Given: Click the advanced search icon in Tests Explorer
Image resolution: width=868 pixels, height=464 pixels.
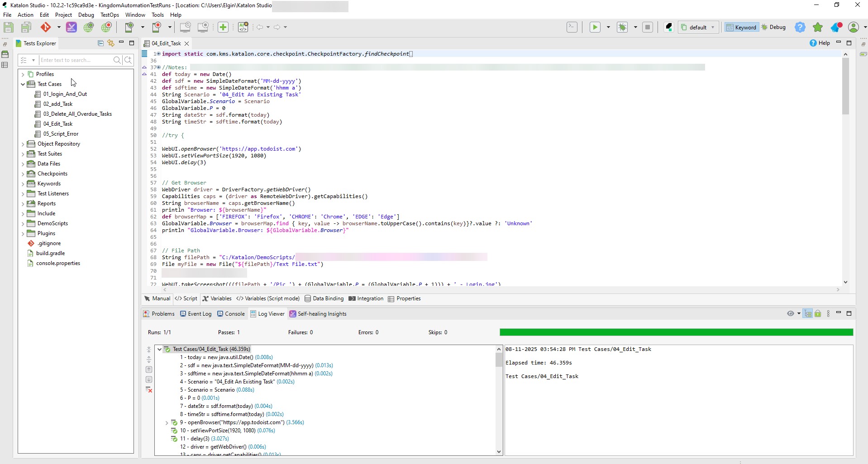Looking at the screenshot, I should 128,60.
